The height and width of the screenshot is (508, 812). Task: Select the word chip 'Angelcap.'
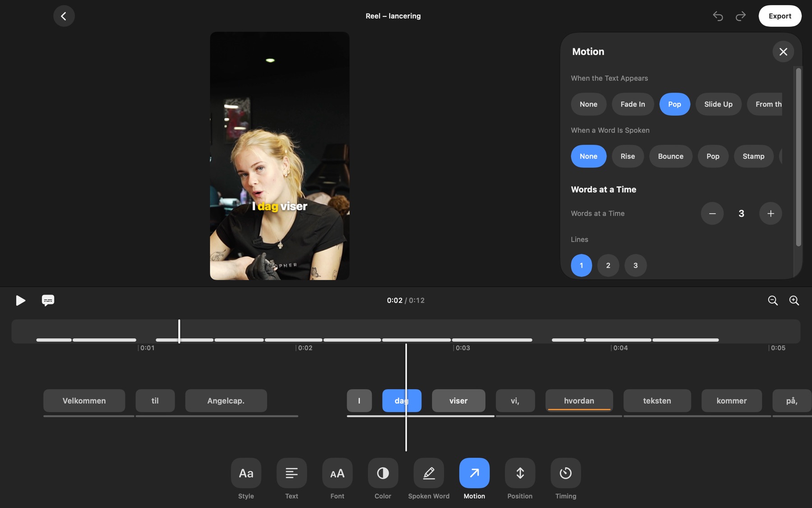226,401
